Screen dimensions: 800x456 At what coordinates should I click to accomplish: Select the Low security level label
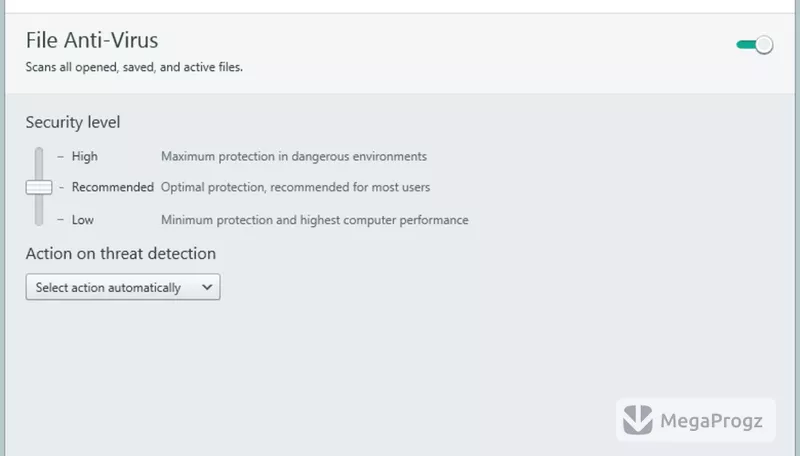click(83, 220)
